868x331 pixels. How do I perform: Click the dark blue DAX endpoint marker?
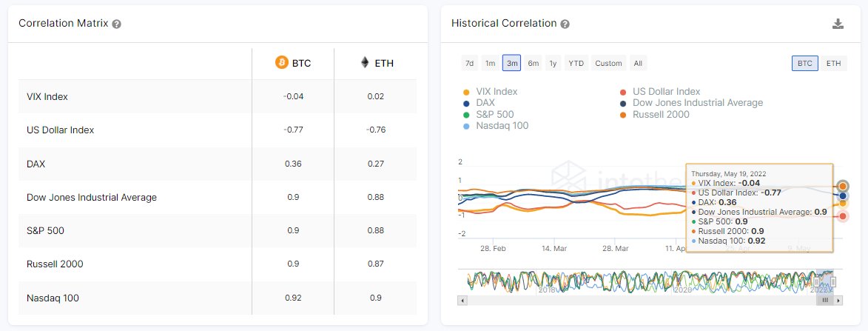click(x=843, y=195)
